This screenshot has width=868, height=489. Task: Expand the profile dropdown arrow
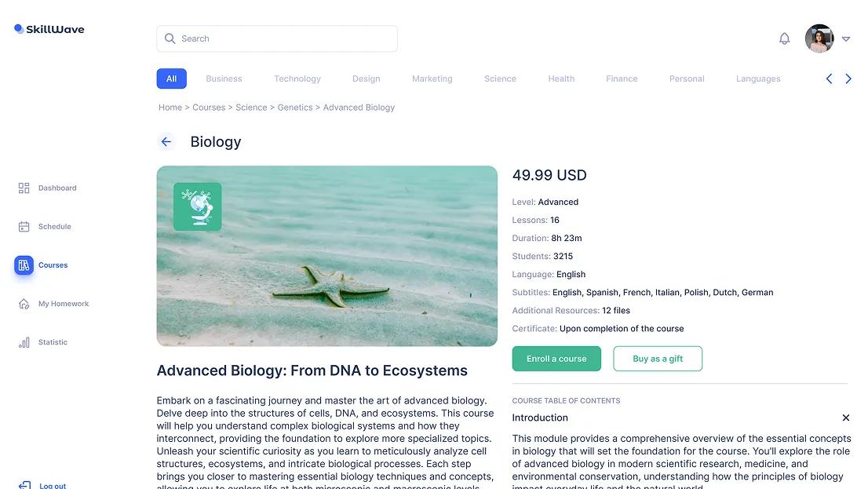coord(846,38)
